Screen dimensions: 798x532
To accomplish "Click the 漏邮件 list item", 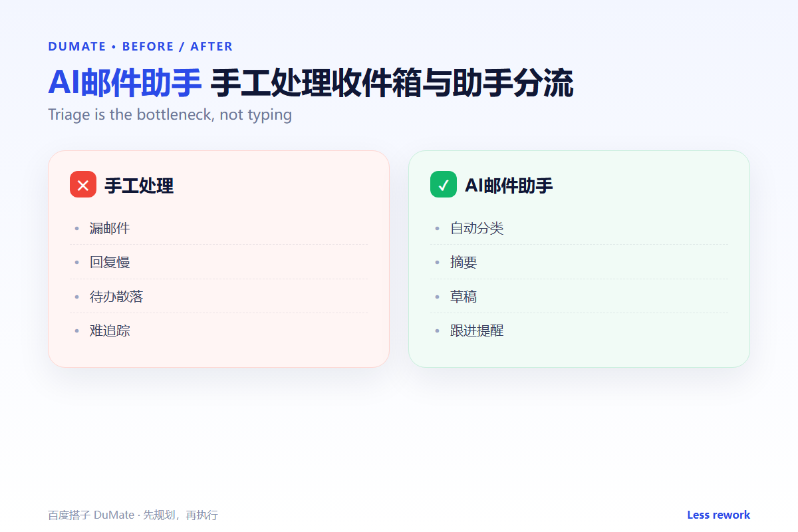I will coord(219,228).
